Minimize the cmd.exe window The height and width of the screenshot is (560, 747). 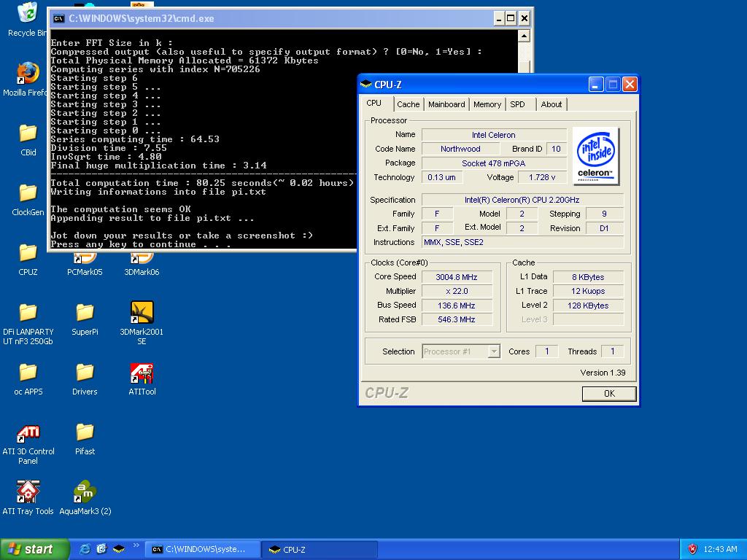tap(499, 18)
